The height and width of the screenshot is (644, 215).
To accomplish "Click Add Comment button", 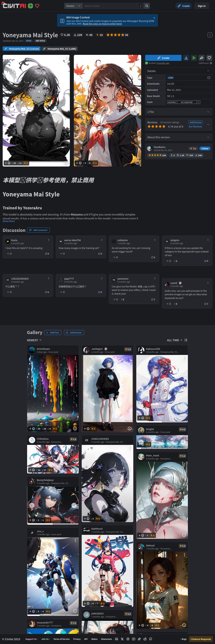I will (x=38, y=230).
